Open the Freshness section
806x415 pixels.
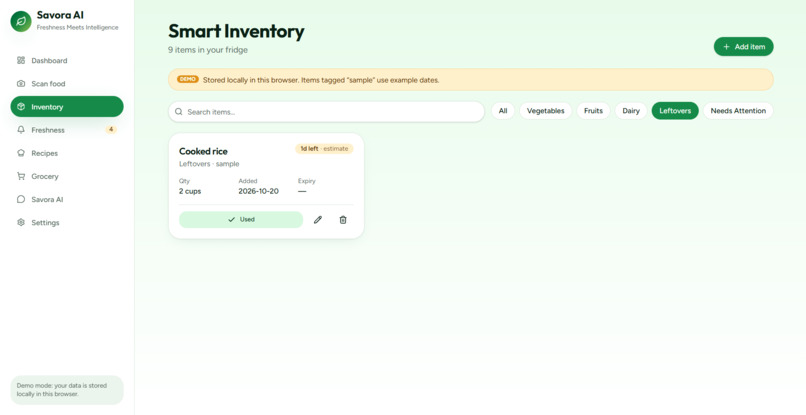tap(67, 130)
